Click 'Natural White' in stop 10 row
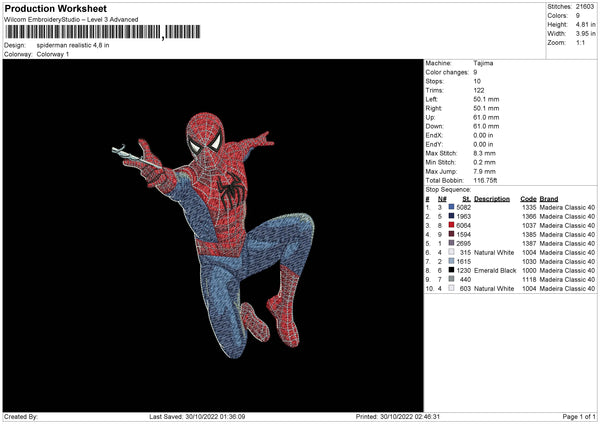The height and width of the screenshot is (424, 600). click(x=494, y=289)
